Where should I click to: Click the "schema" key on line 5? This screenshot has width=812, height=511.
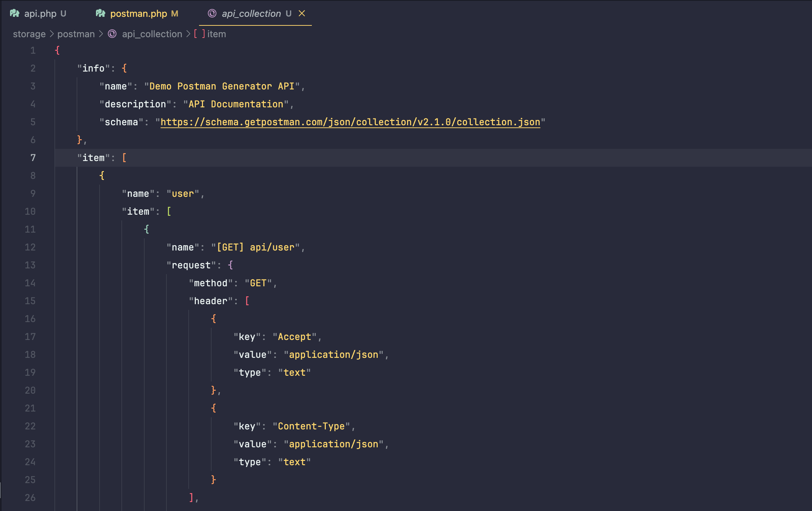121,122
